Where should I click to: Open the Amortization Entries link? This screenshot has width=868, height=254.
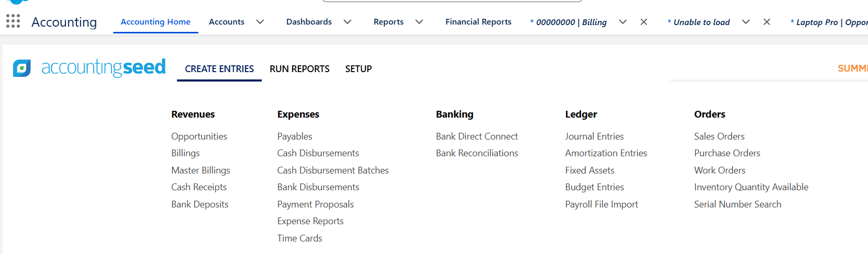pyautogui.click(x=606, y=153)
